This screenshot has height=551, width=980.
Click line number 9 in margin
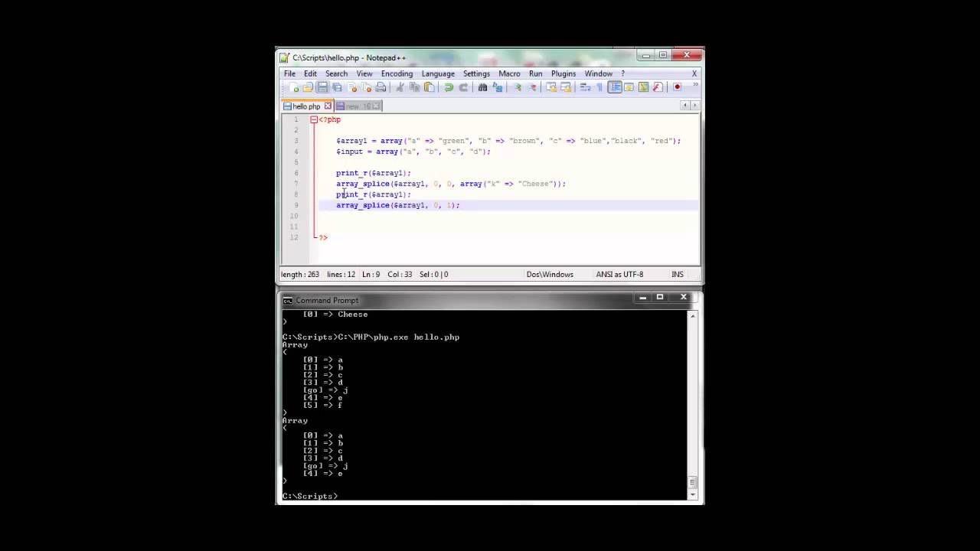[x=296, y=205]
